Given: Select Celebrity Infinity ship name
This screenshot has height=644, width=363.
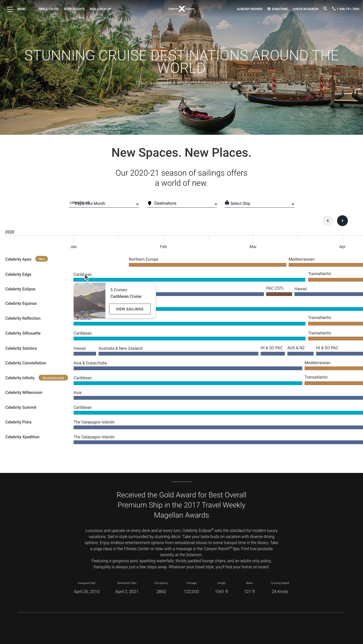Looking at the screenshot, I should tap(20, 378).
